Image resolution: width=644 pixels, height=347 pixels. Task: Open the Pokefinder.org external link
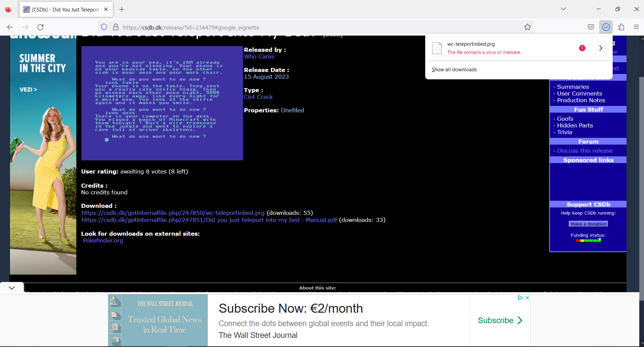[103, 240]
